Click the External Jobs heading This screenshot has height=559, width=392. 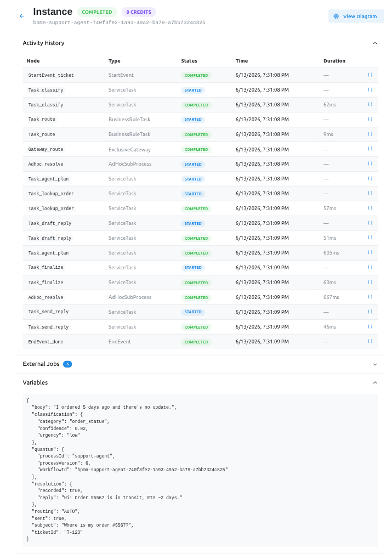point(41,364)
